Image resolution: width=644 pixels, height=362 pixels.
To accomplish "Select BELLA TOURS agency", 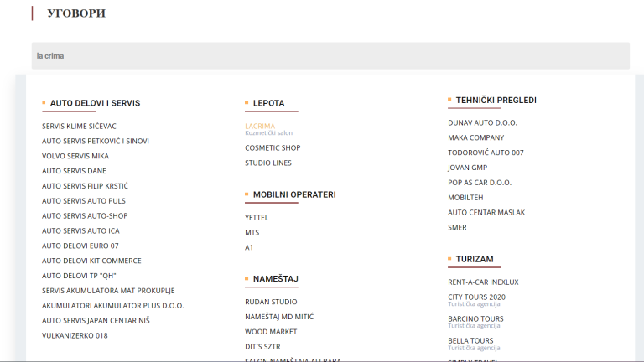I will (470, 341).
